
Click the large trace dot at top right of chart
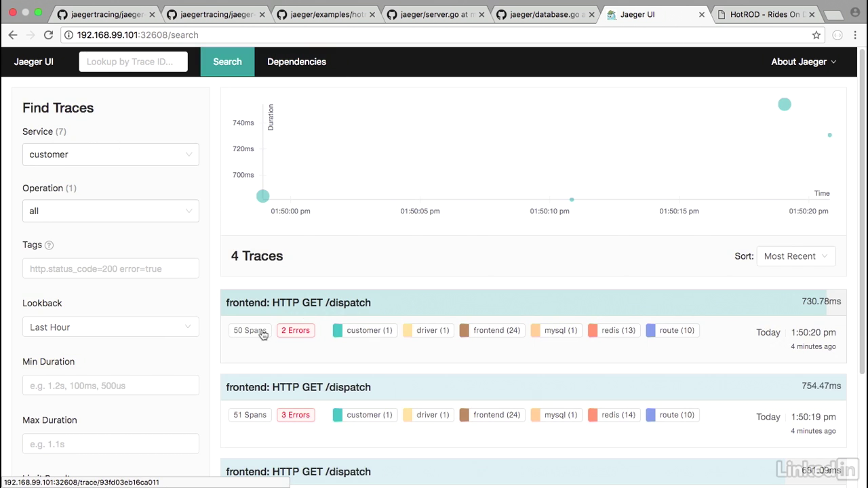[x=785, y=104]
